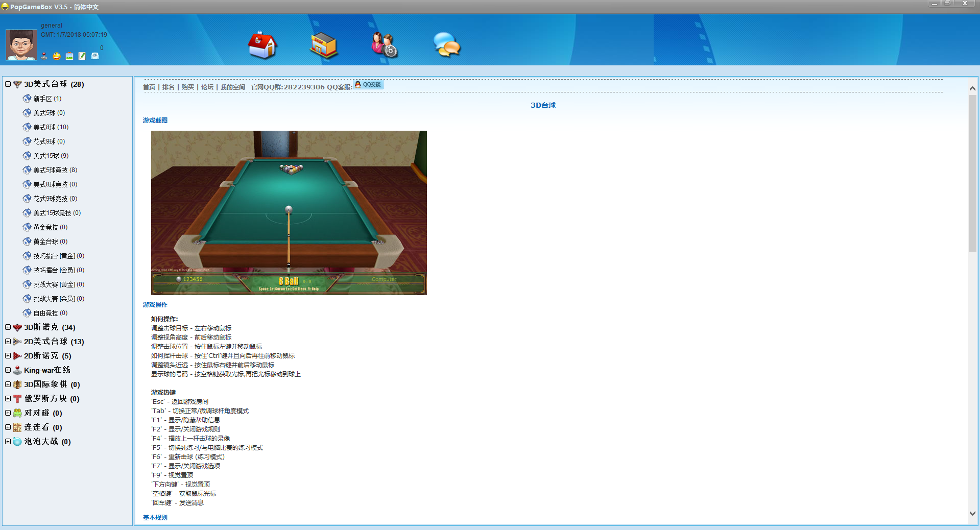Click the user avatar portrait

point(21,45)
